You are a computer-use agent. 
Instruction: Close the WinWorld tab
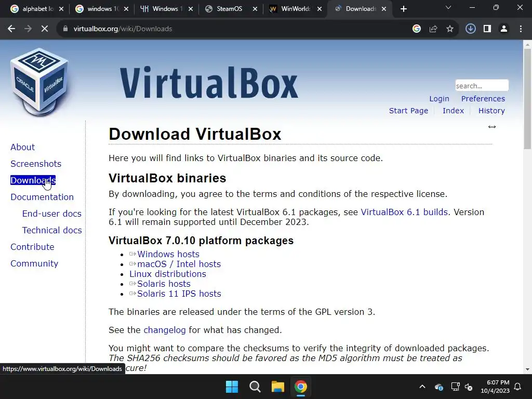tap(320, 9)
